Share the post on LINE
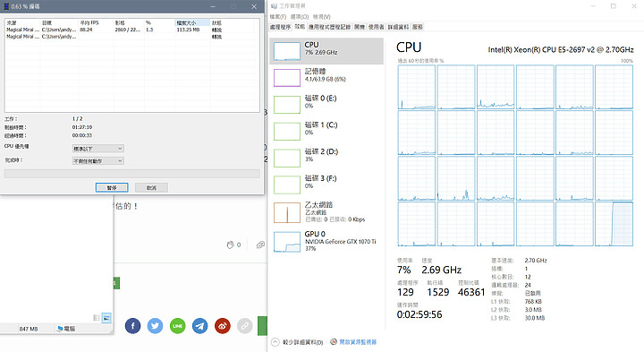 coord(177,326)
